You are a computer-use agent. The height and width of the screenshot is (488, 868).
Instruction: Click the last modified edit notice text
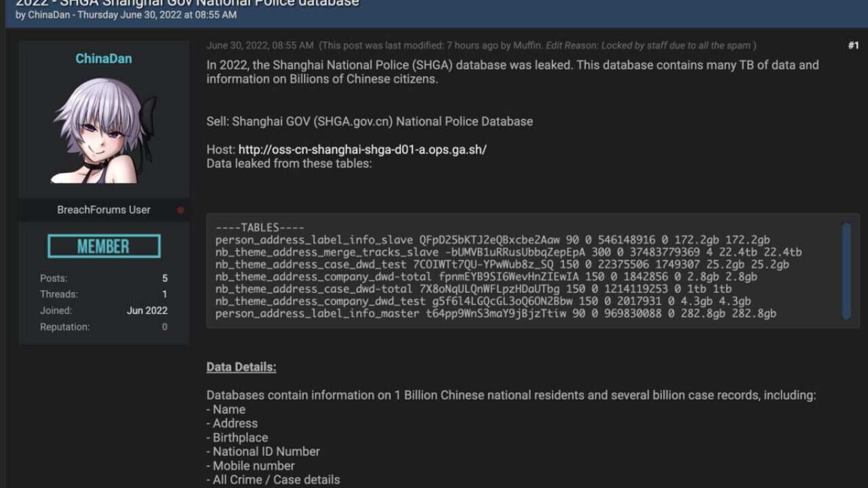coord(537,45)
